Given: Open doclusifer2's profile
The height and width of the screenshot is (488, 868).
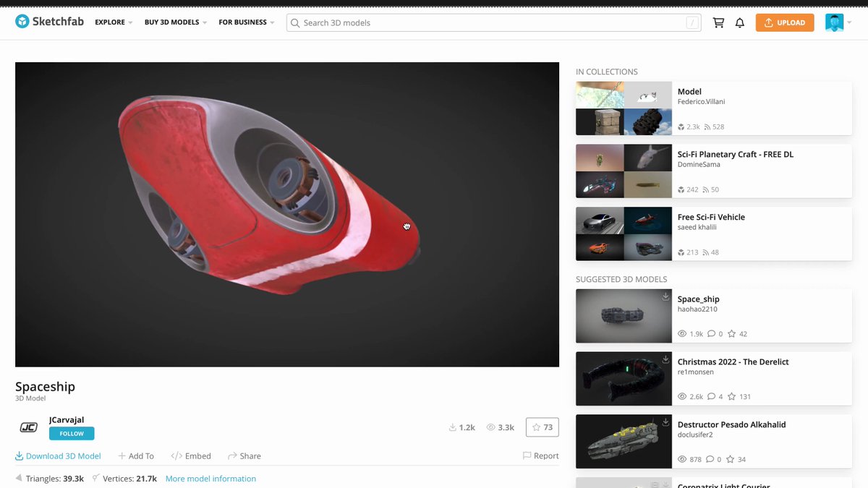Looking at the screenshot, I should pos(695,435).
